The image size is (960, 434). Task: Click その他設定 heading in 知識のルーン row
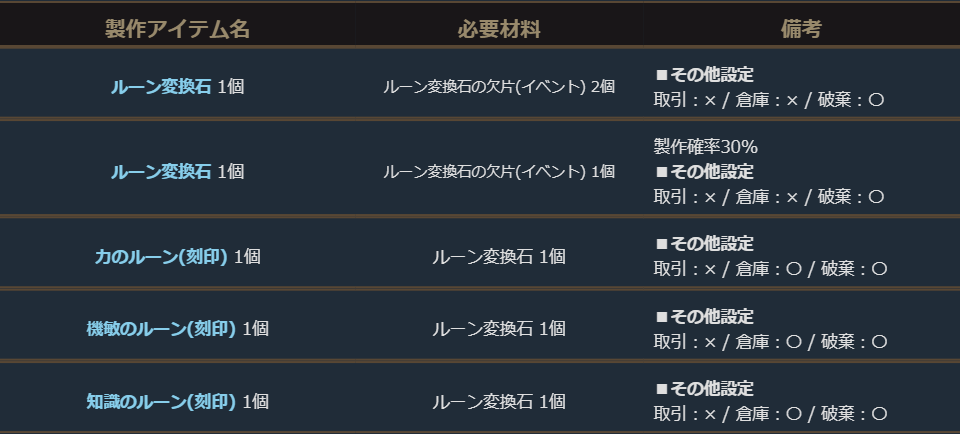[x=711, y=389]
